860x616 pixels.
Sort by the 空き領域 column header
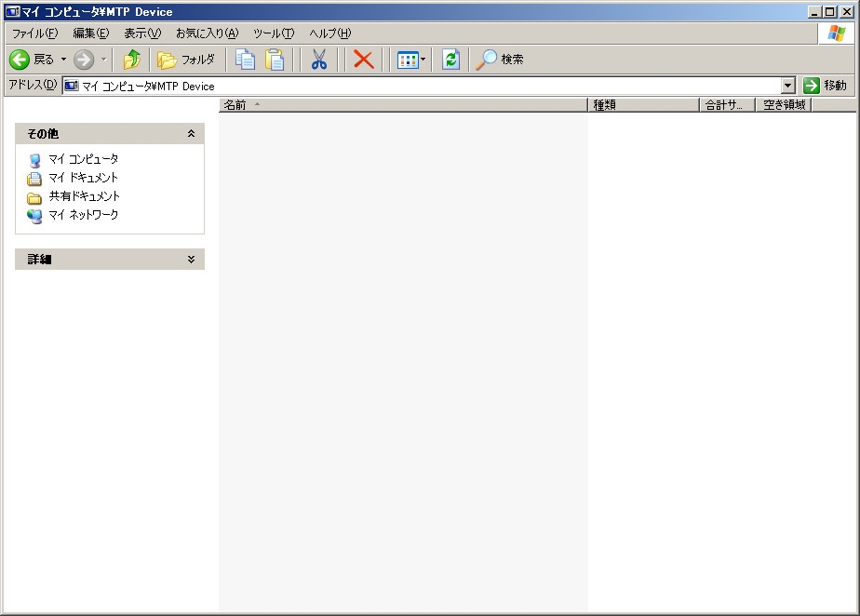point(784,105)
